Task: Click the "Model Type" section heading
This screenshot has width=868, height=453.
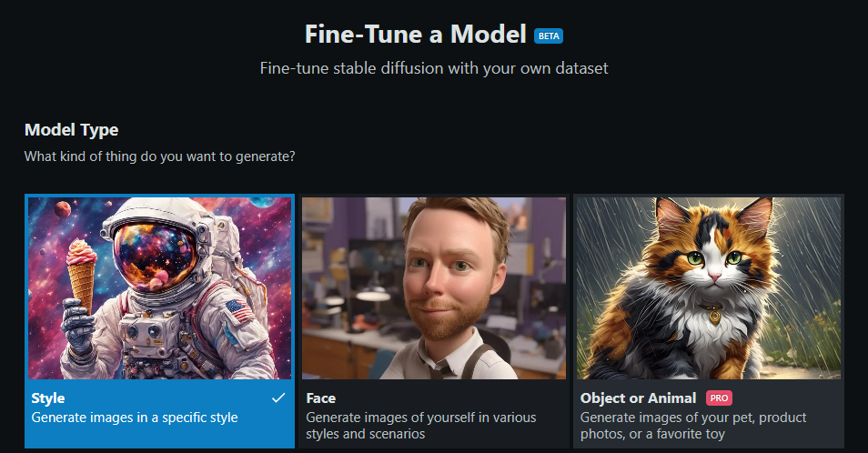Action: [x=71, y=130]
